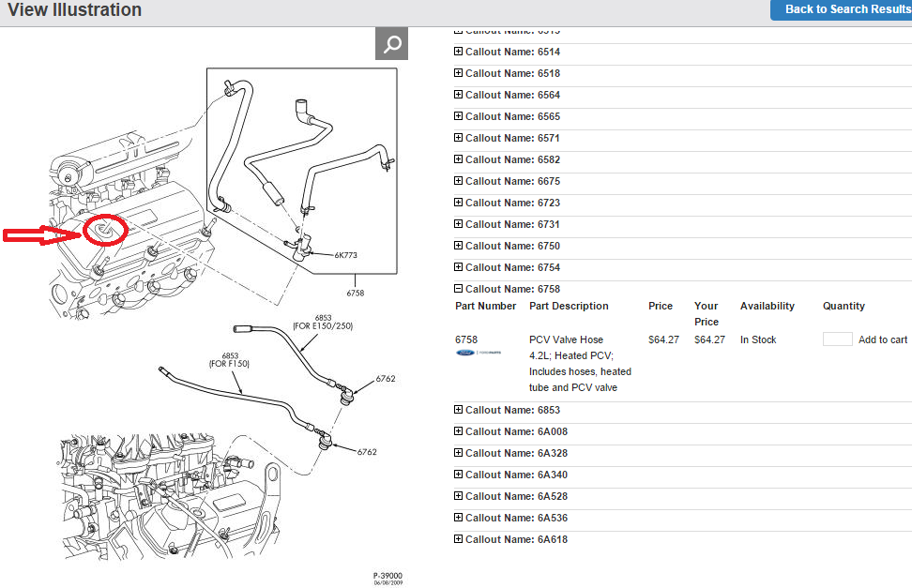Expand Callout Name 6A340

click(457, 475)
